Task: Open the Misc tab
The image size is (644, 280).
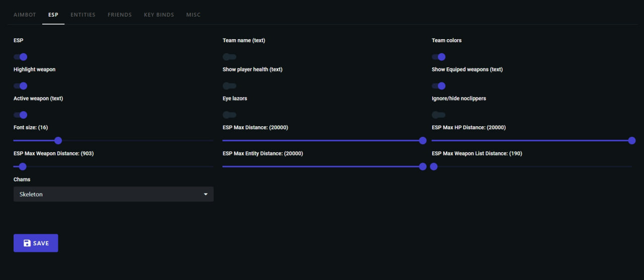Action: coord(193,15)
